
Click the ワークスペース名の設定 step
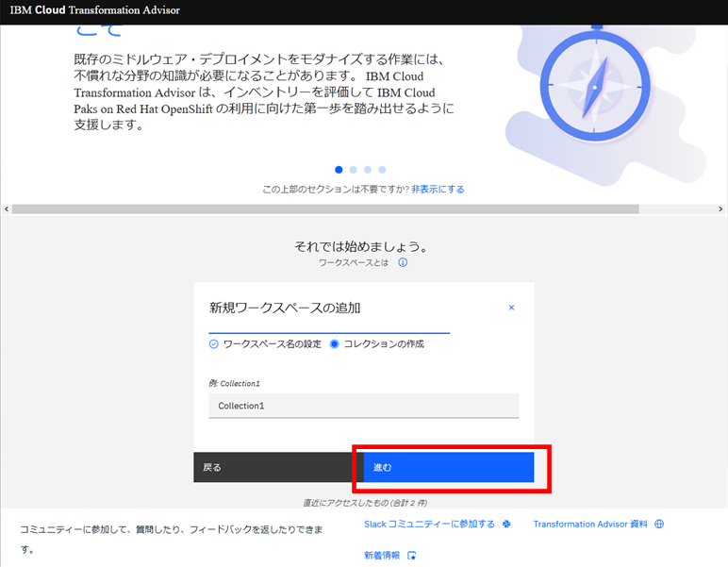(265, 344)
